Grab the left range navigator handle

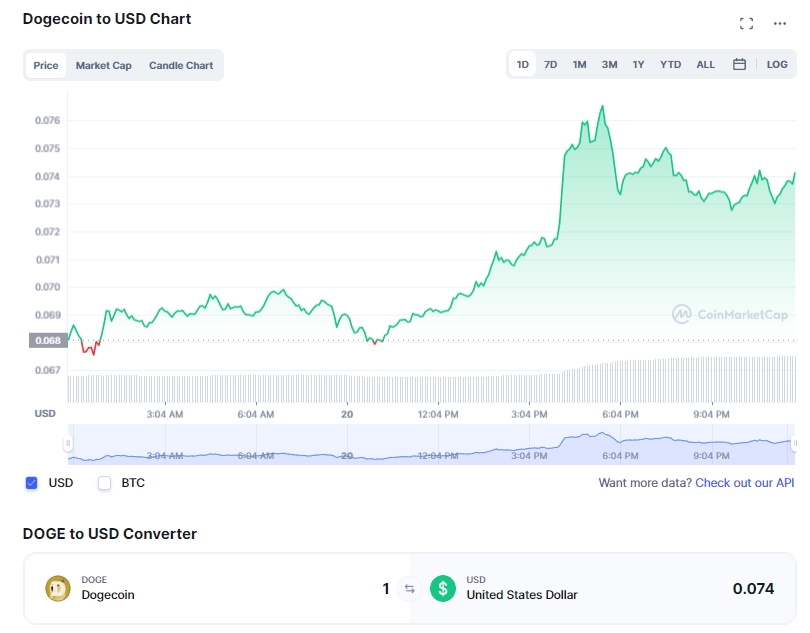pos(68,443)
